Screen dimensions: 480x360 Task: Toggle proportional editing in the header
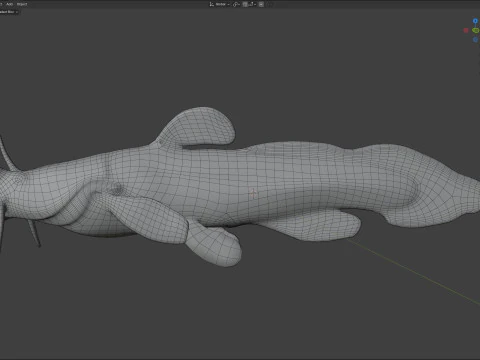click(x=261, y=4)
